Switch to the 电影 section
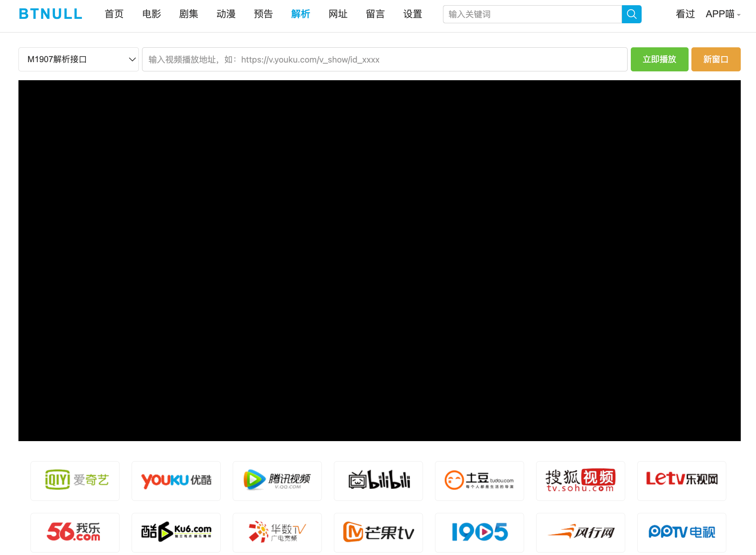The width and height of the screenshot is (756, 555). pyautogui.click(x=151, y=14)
